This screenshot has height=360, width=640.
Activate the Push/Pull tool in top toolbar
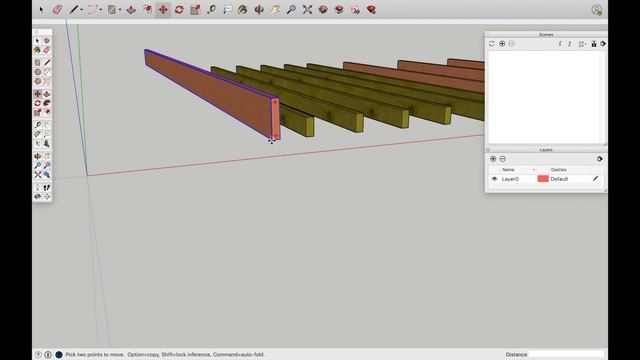click(x=131, y=9)
